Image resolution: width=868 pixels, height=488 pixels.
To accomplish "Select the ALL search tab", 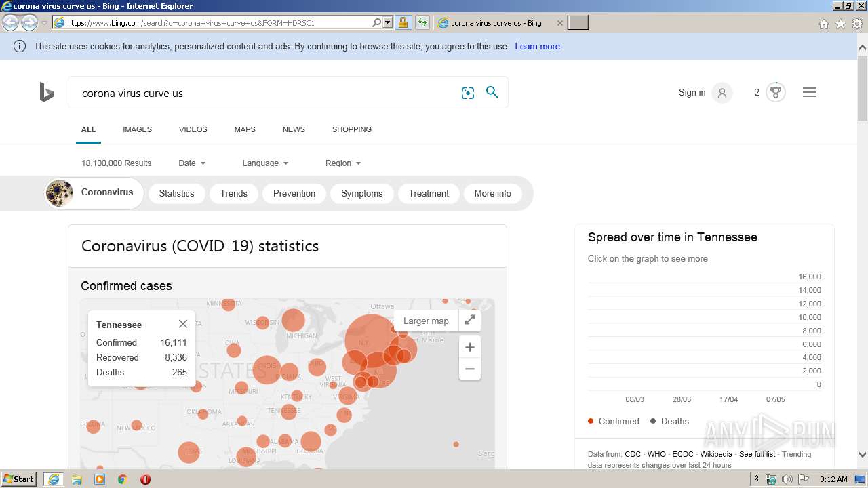I will [x=88, y=129].
